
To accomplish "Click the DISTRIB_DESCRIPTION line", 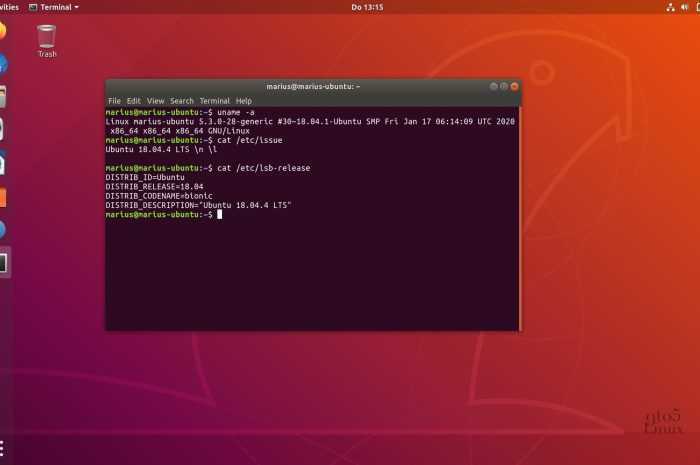I will [198, 205].
